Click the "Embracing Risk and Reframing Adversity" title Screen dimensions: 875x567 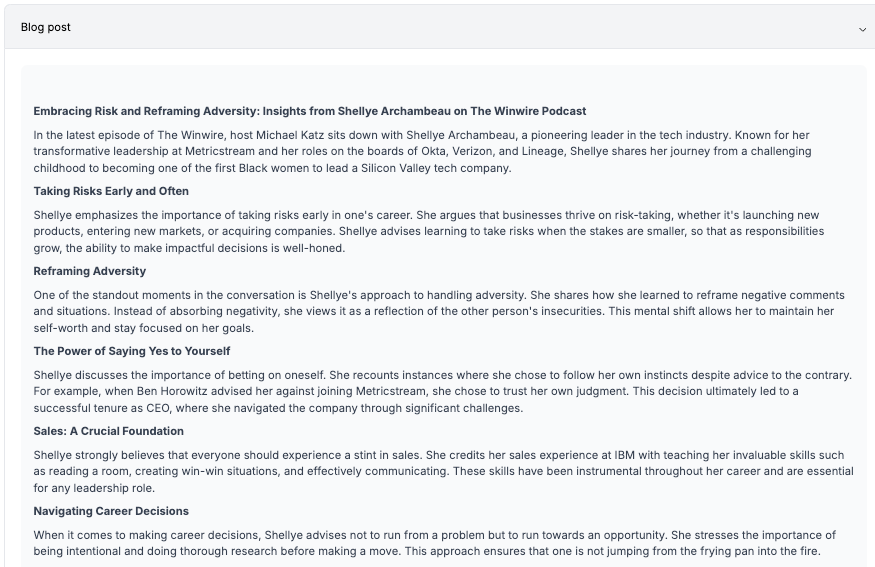[310, 111]
